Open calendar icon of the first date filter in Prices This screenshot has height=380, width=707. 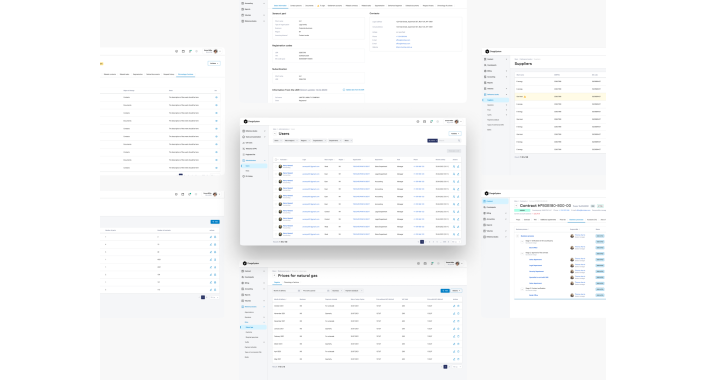tap(299, 291)
